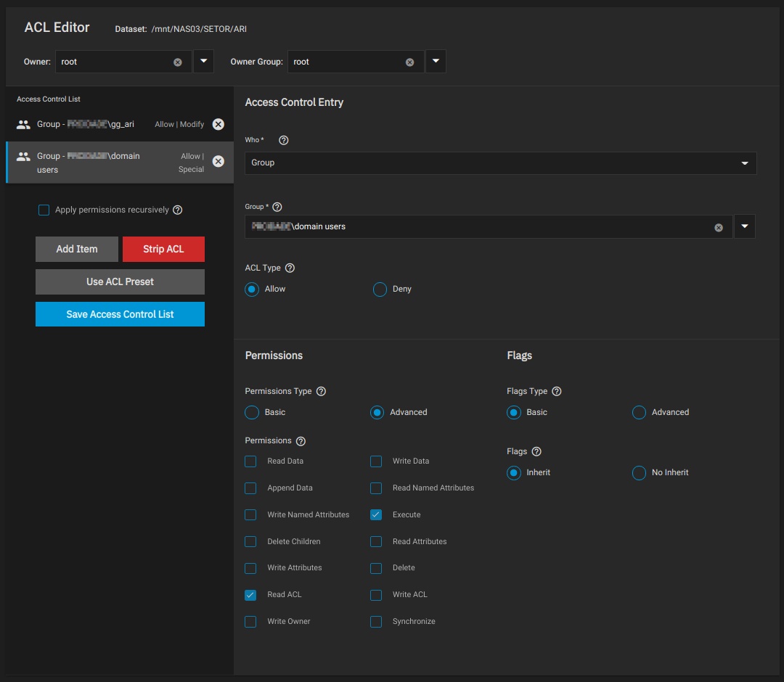Screen dimensions: 784x682
Task: Check the Write Owner permission
Action: click(250, 622)
